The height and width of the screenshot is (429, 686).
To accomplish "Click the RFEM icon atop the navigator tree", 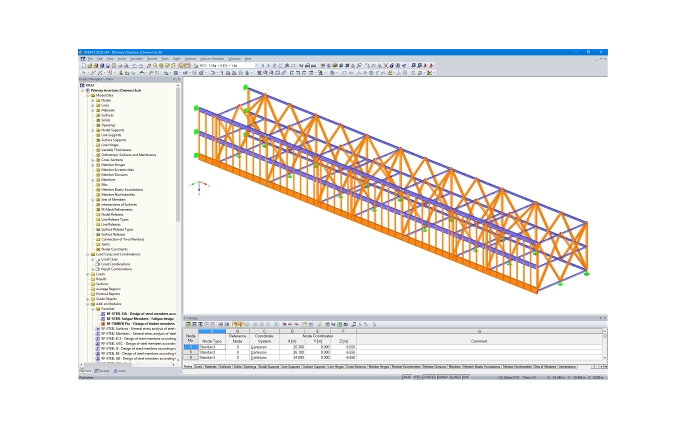I will click(x=82, y=85).
